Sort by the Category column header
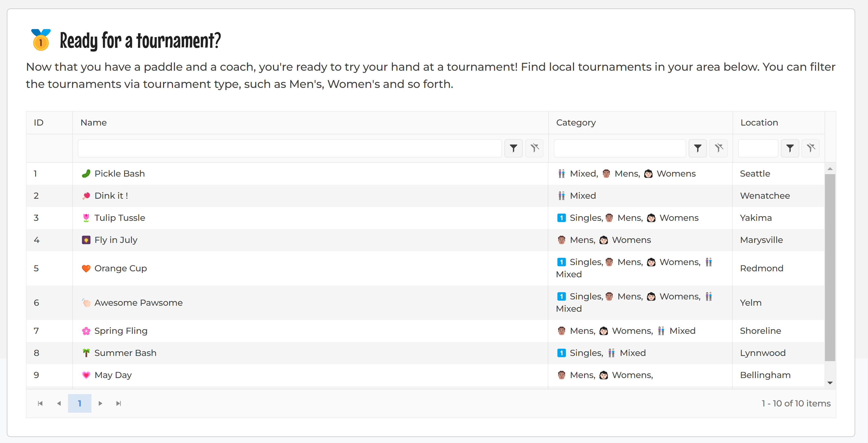This screenshot has width=868, height=443. pos(641,123)
